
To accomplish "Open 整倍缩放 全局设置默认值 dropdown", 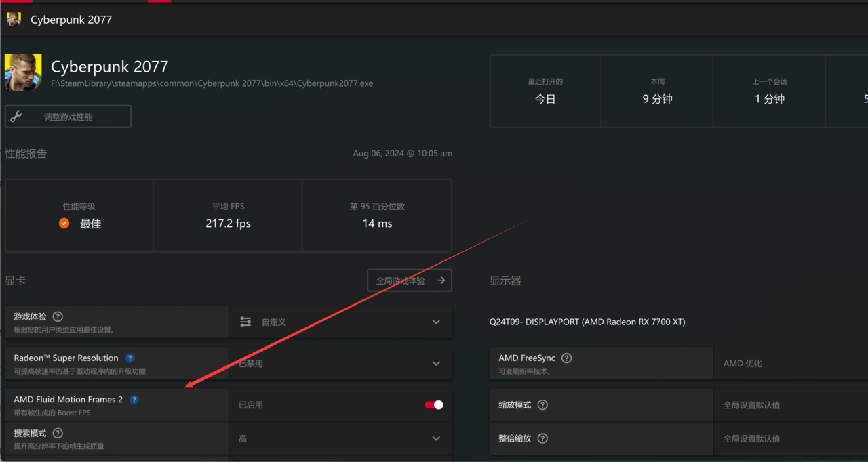I will 791,438.
